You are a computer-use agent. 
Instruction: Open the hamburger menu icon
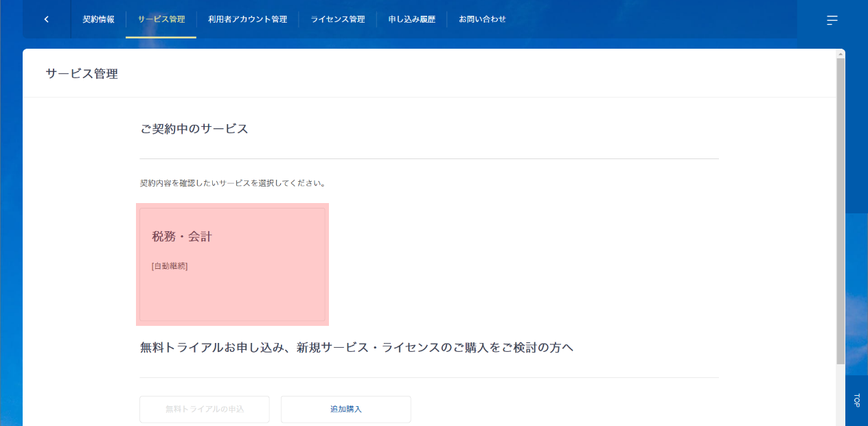832,20
